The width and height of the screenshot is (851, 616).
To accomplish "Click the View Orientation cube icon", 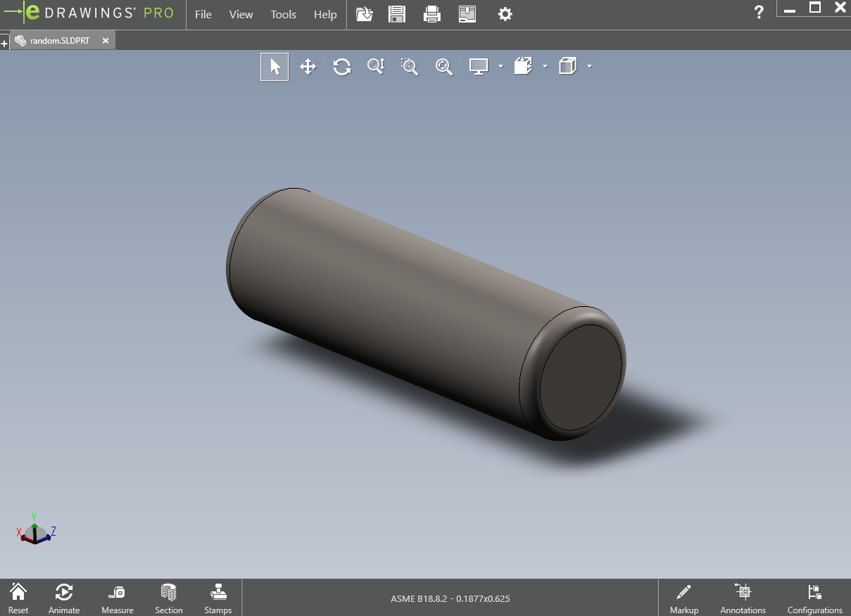I will click(x=523, y=67).
